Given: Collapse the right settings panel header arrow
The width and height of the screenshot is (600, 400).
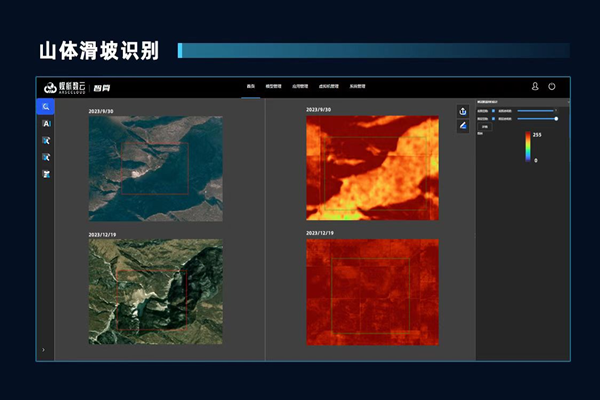Looking at the screenshot, I should (568, 102).
